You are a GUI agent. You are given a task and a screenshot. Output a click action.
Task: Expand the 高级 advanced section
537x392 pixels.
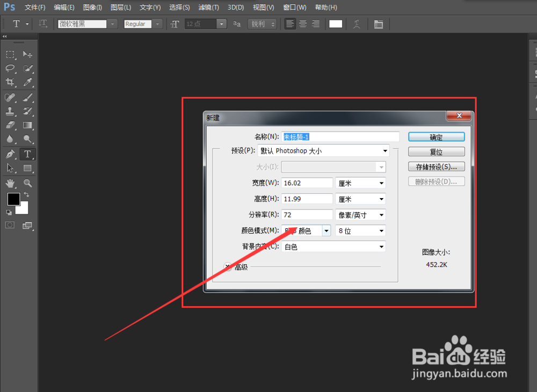[x=228, y=267]
